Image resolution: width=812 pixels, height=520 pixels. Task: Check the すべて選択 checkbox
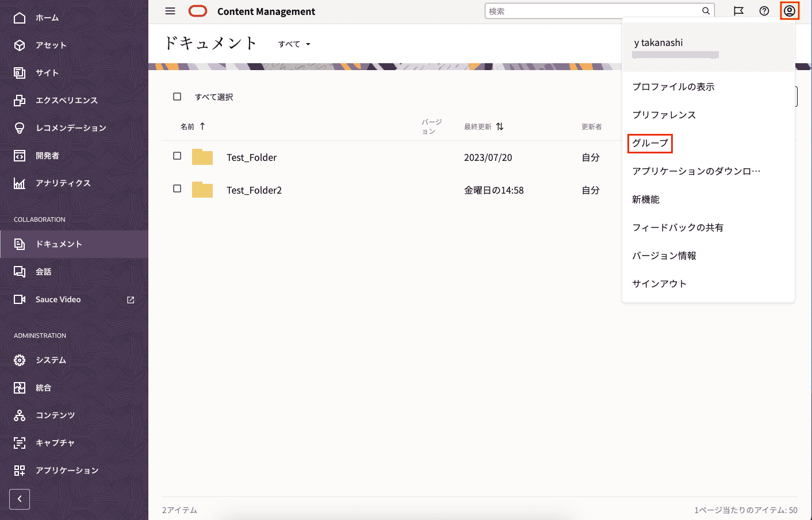pos(177,97)
